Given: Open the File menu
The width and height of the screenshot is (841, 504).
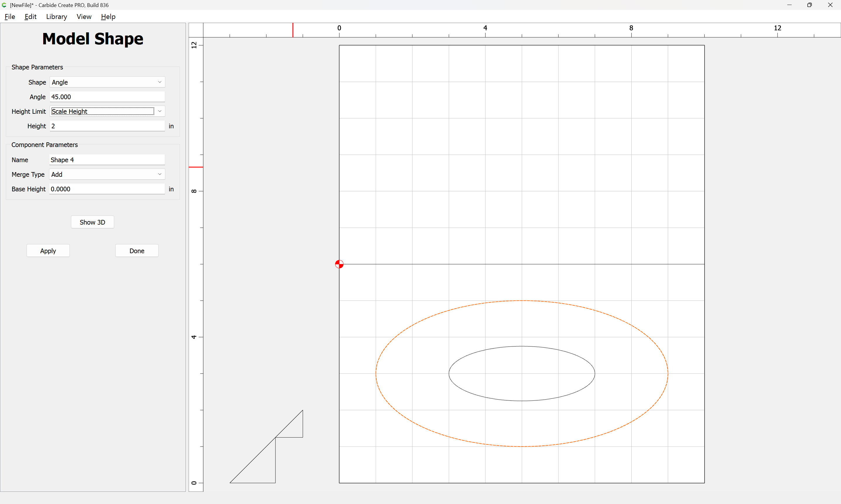Looking at the screenshot, I should [10, 17].
